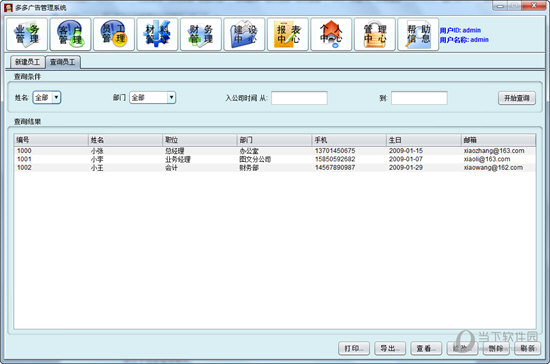Image resolution: width=550 pixels, height=364 pixels.
Task: Open the 建设中心 module icon
Action: (244, 34)
